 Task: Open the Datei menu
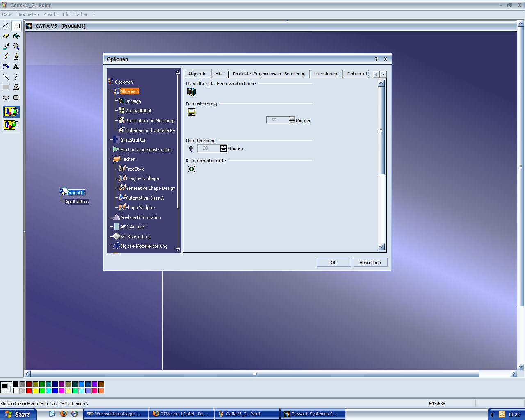[7, 14]
